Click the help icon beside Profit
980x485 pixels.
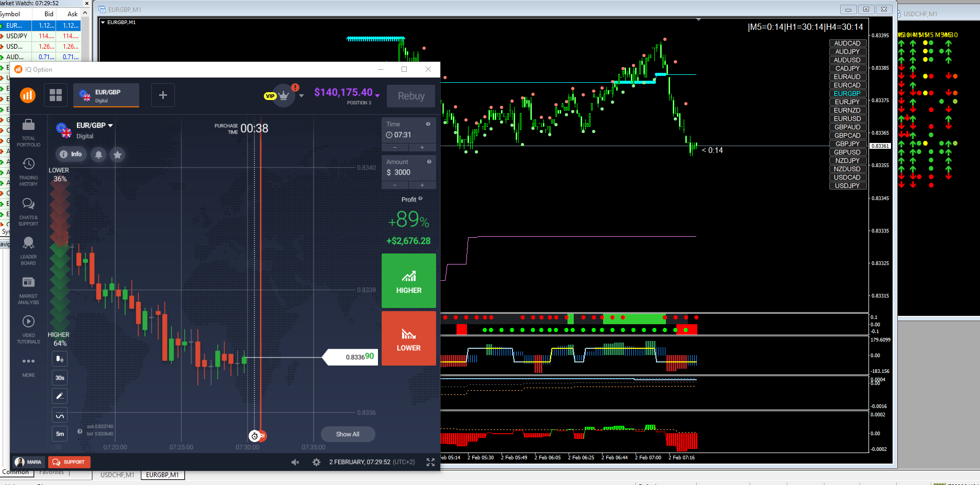pyautogui.click(x=420, y=199)
